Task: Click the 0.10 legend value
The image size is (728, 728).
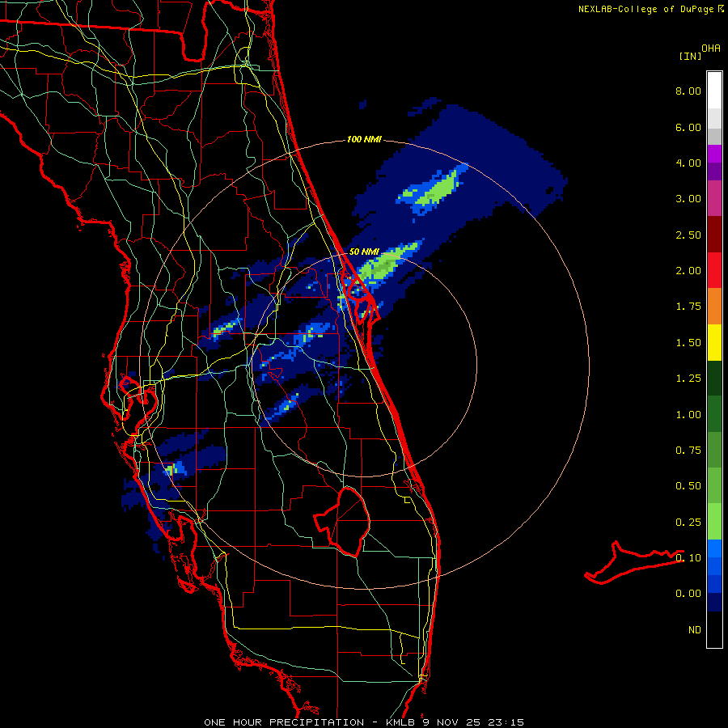Action: coord(688,558)
